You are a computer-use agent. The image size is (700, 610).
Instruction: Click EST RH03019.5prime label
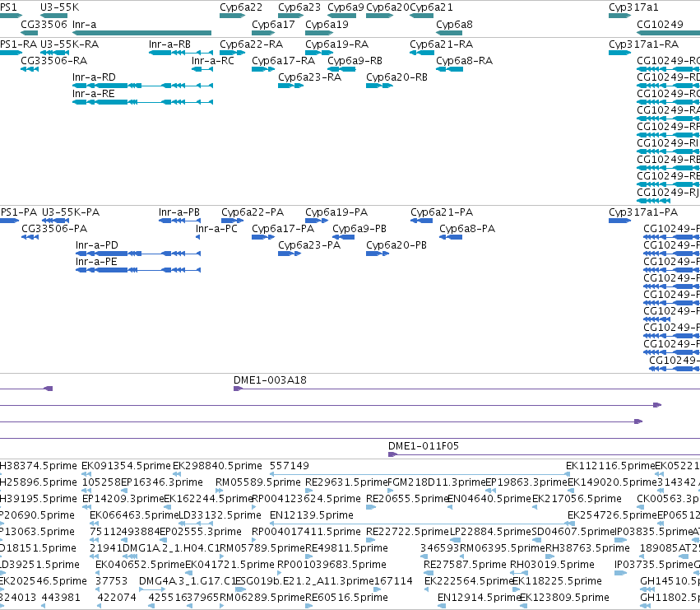point(552,565)
